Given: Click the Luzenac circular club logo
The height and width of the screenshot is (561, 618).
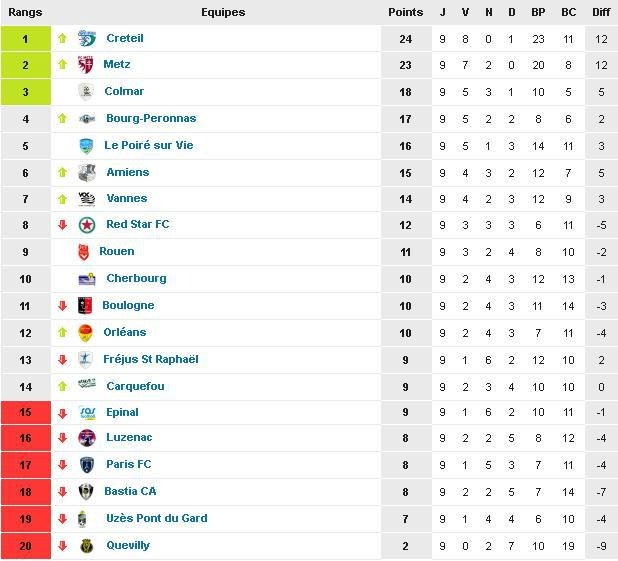Looking at the screenshot, I should pyautogui.click(x=87, y=438).
